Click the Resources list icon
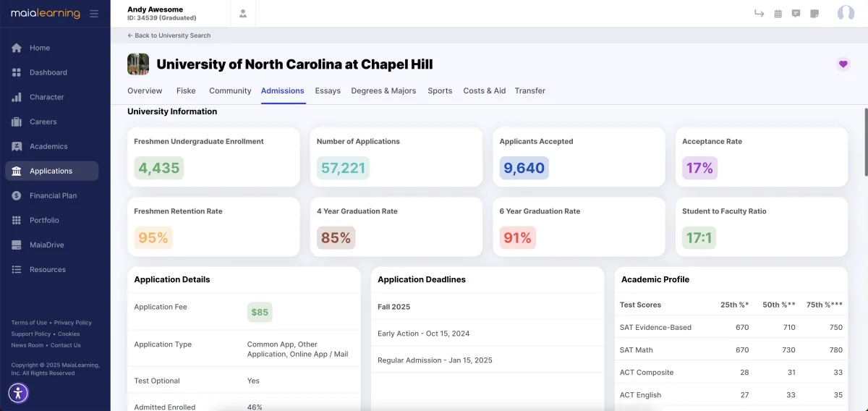The image size is (868, 411). (17, 269)
